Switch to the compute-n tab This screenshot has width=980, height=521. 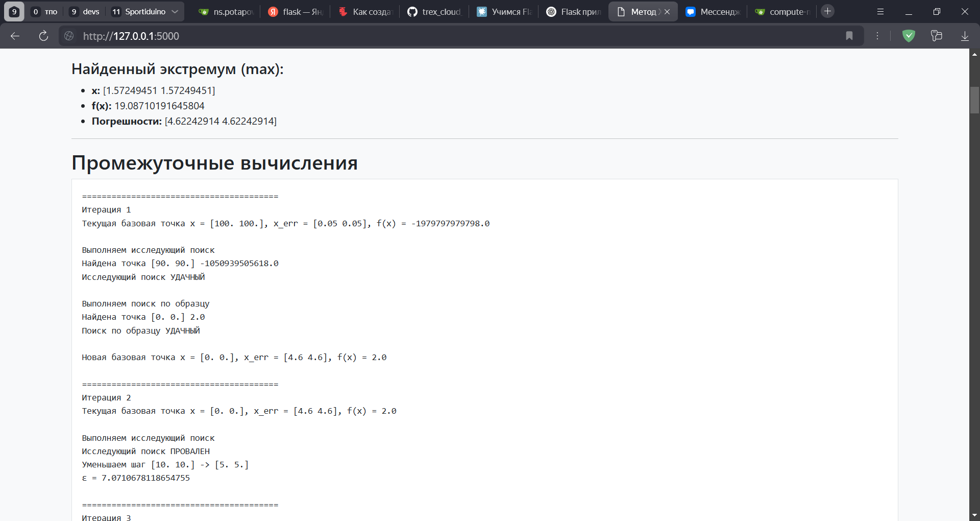point(782,11)
